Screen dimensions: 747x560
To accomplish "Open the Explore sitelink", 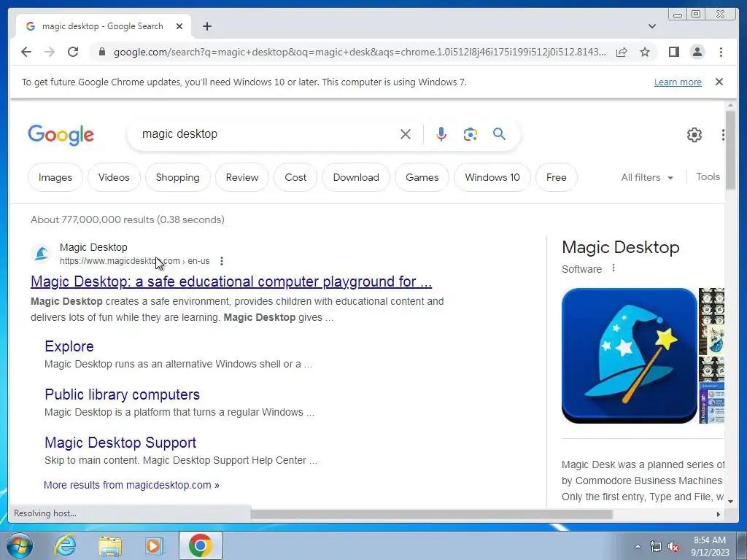I will 69,346.
